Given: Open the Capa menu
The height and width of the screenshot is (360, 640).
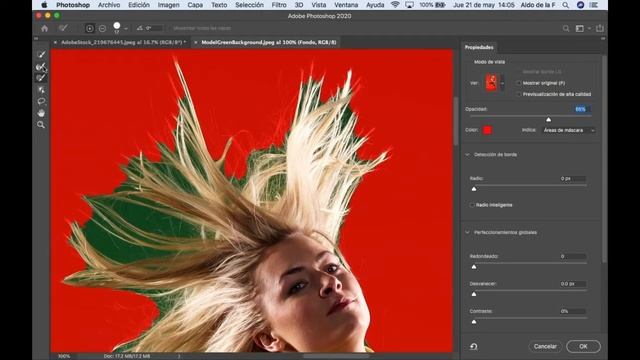Looking at the screenshot, I should pos(195,5).
